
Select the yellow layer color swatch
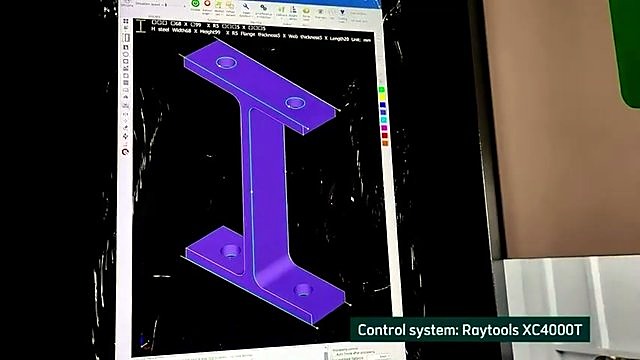pos(382,97)
